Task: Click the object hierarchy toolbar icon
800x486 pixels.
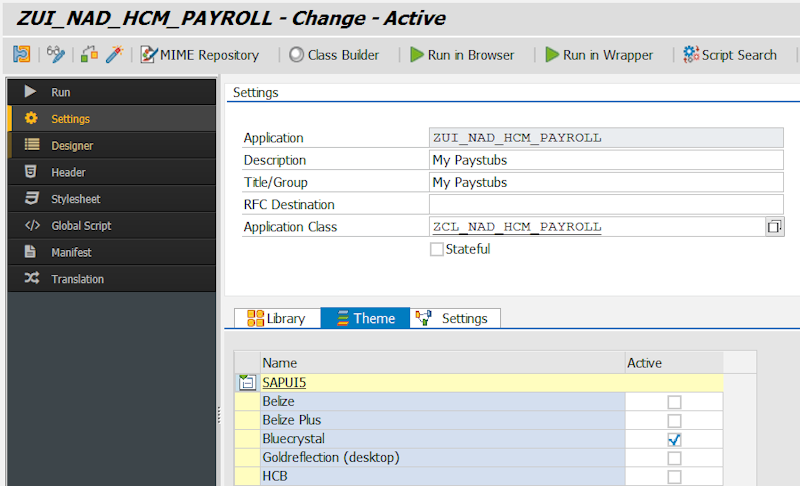Action: tap(90, 55)
